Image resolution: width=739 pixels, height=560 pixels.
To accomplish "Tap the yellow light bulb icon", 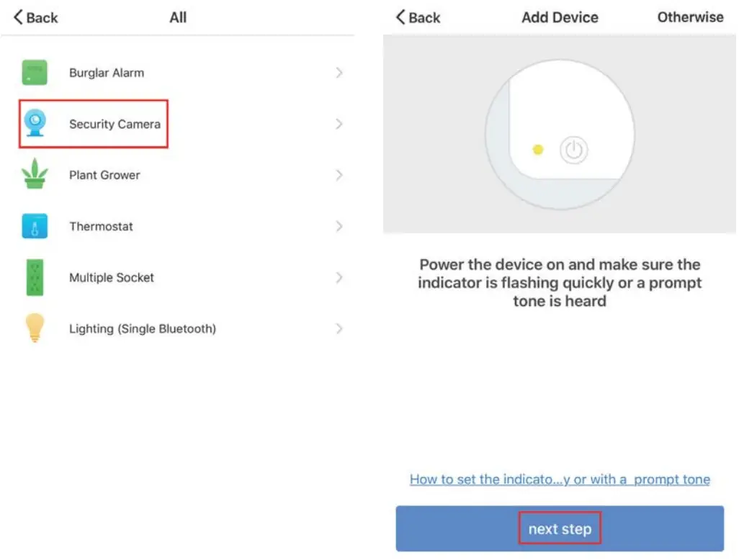I will [35, 328].
